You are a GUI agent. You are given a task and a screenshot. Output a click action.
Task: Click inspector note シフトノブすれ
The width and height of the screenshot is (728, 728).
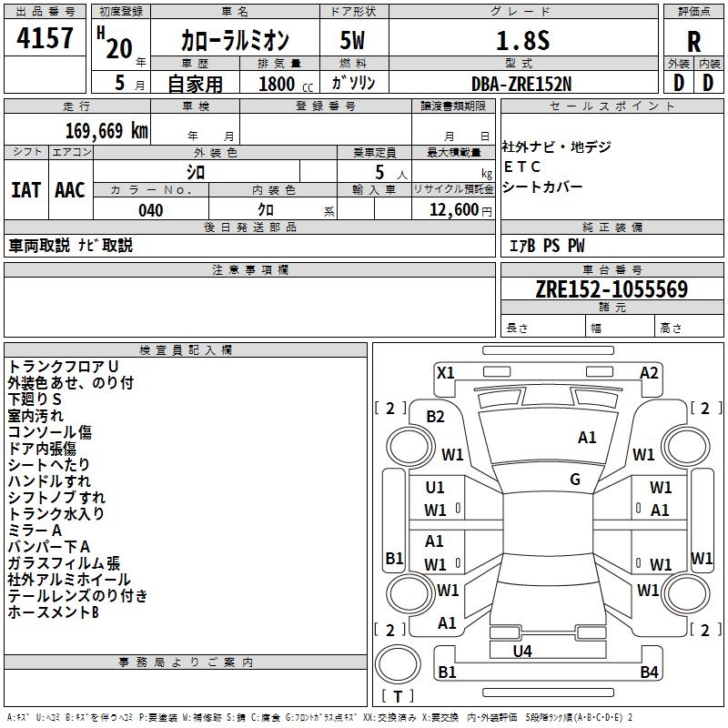tap(56, 497)
